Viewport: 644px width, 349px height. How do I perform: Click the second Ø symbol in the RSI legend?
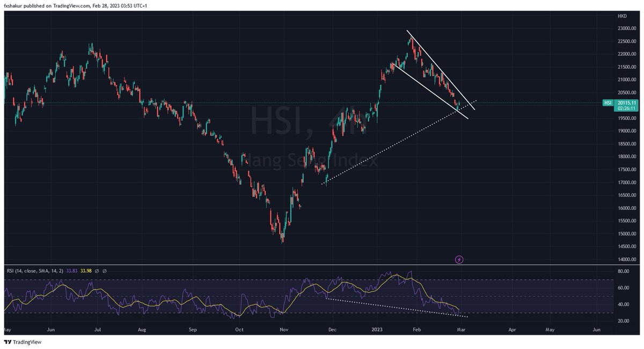click(104, 271)
